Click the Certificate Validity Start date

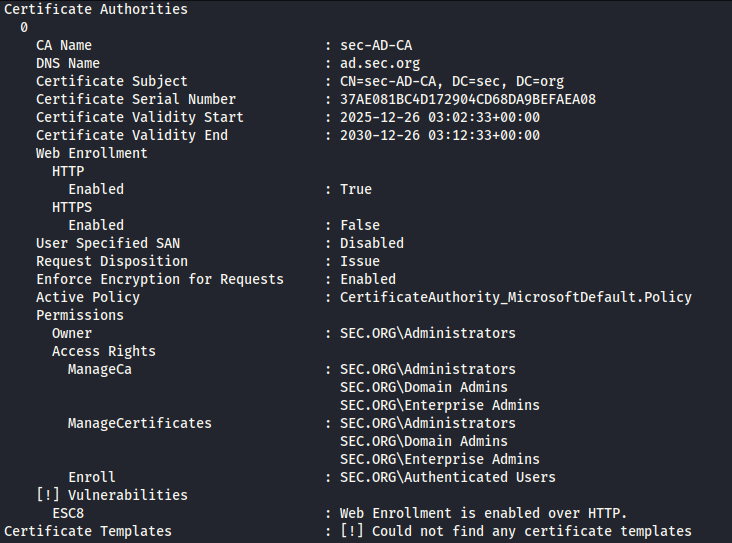[440, 117]
